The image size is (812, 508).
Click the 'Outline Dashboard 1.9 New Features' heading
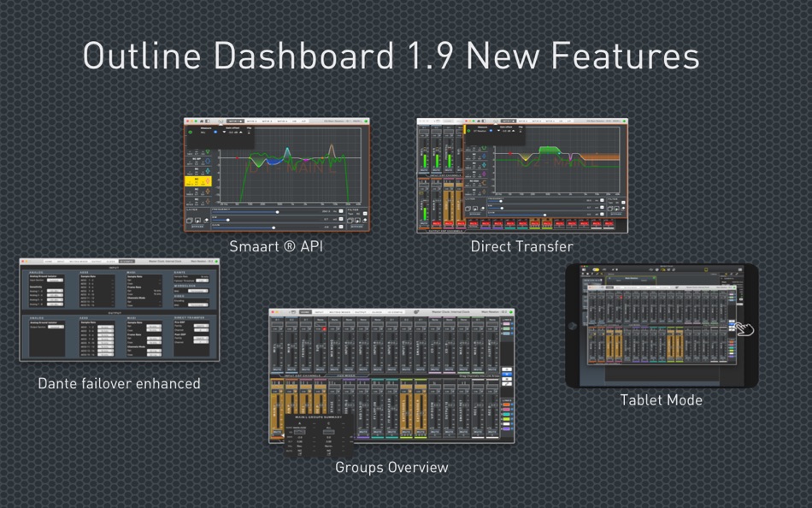click(x=391, y=56)
